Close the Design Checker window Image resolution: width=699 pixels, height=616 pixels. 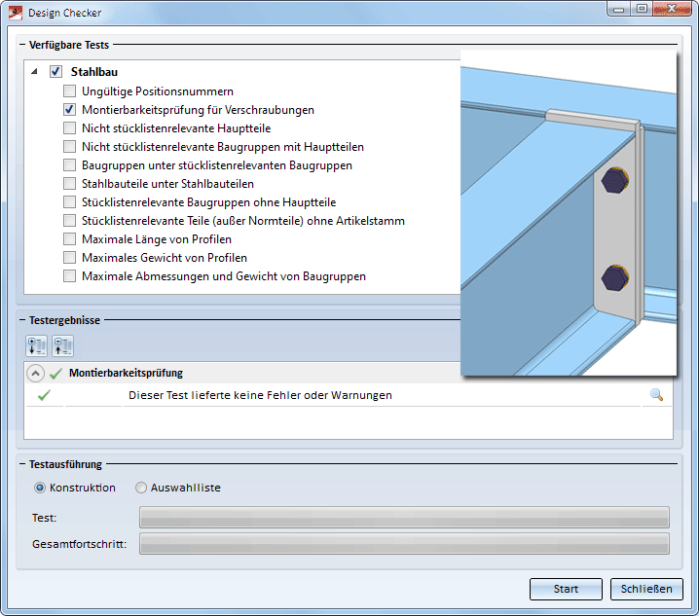click(x=672, y=9)
